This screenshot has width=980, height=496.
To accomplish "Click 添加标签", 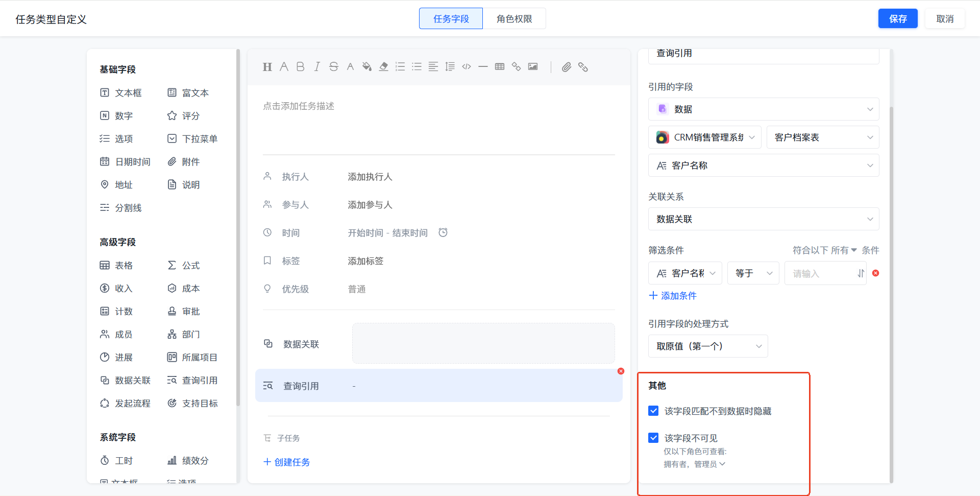I will pos(365,261).
